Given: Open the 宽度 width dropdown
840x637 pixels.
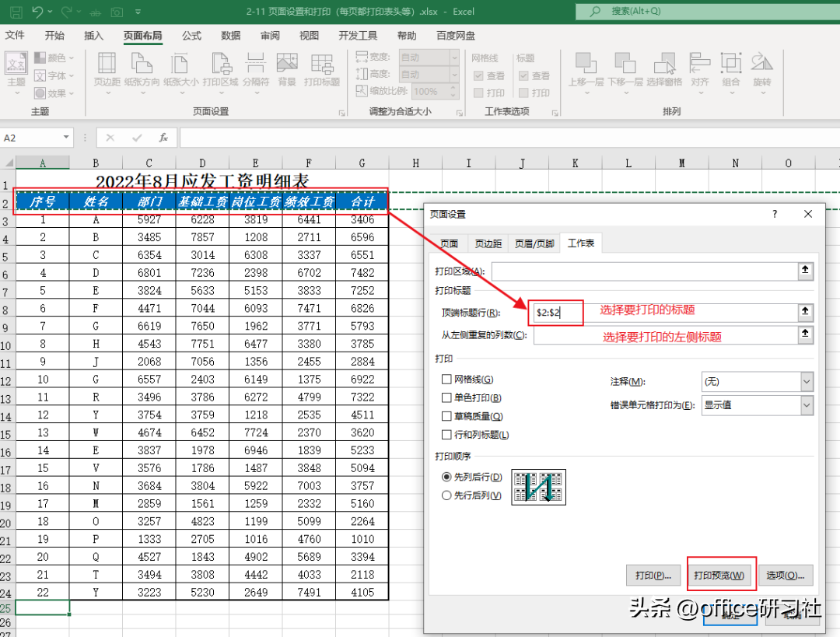Looking at the screenshot, I should click(454, 57).
